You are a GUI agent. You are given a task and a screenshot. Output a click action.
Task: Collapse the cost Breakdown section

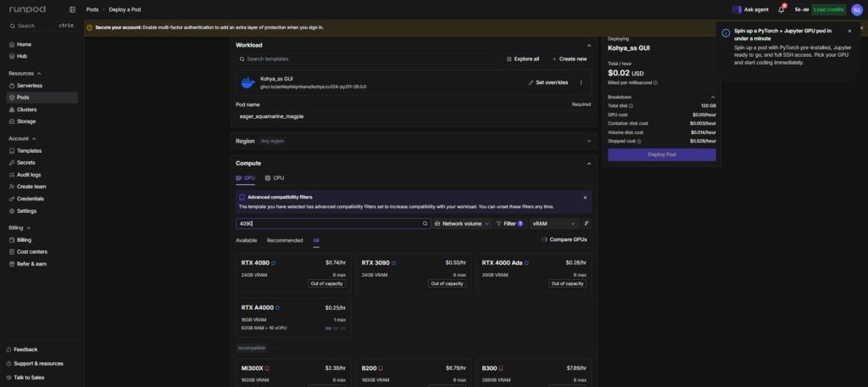(713, 97)
